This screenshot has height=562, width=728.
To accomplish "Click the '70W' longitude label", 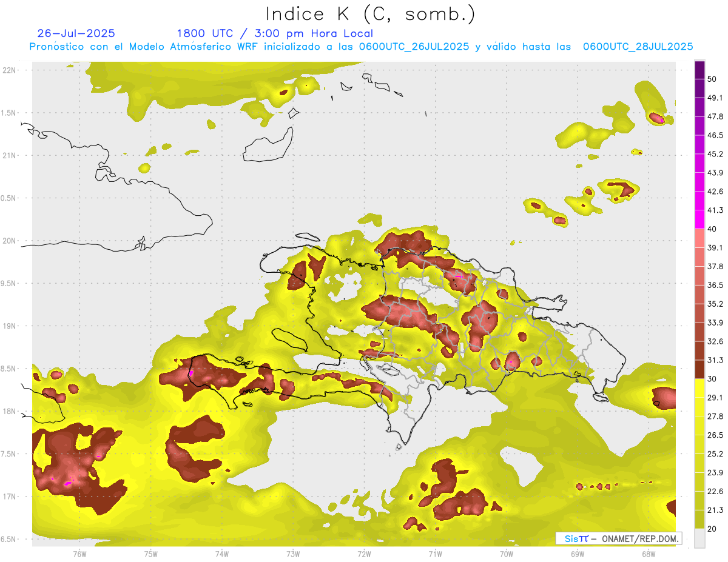I will tap(506, 554).
